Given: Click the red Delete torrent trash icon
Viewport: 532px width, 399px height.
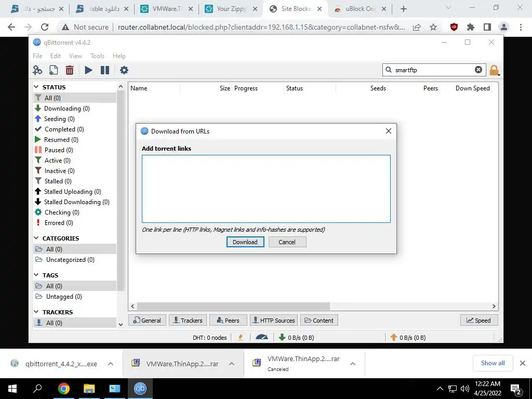Looking at the screenshot, I should 69,70.
